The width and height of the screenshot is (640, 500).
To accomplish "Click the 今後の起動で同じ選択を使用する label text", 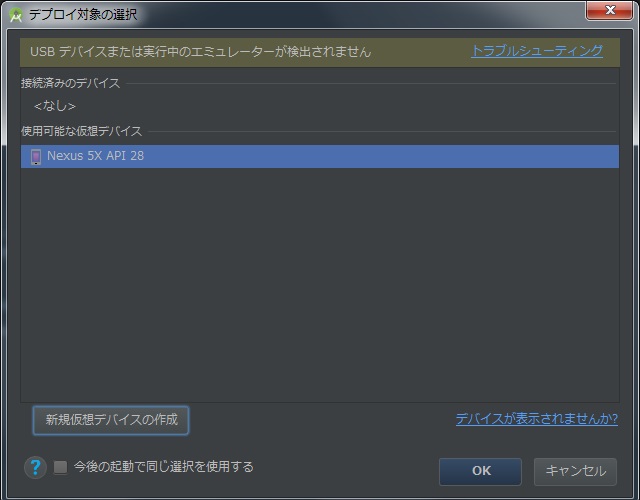I will 164,467.
